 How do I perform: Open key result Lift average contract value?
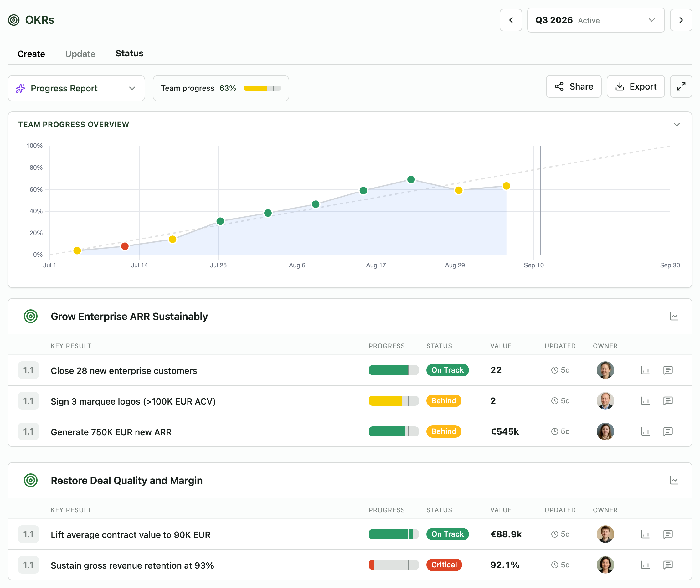tap(130, 534)
